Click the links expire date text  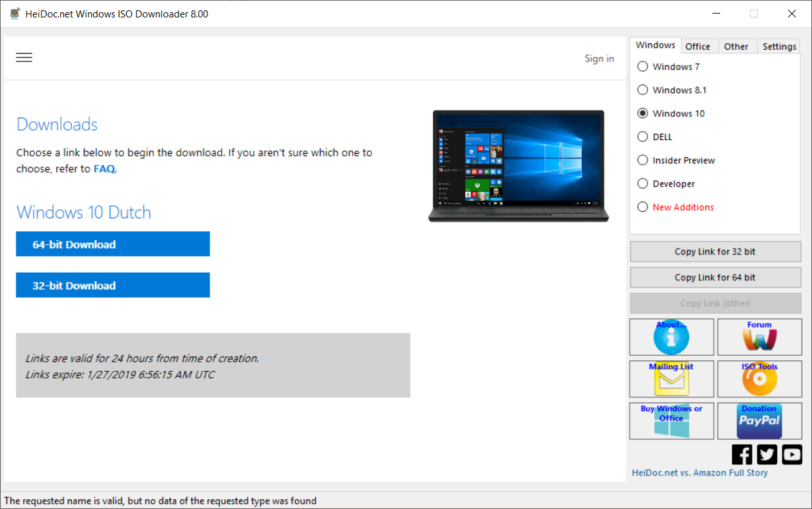(120, 375)
